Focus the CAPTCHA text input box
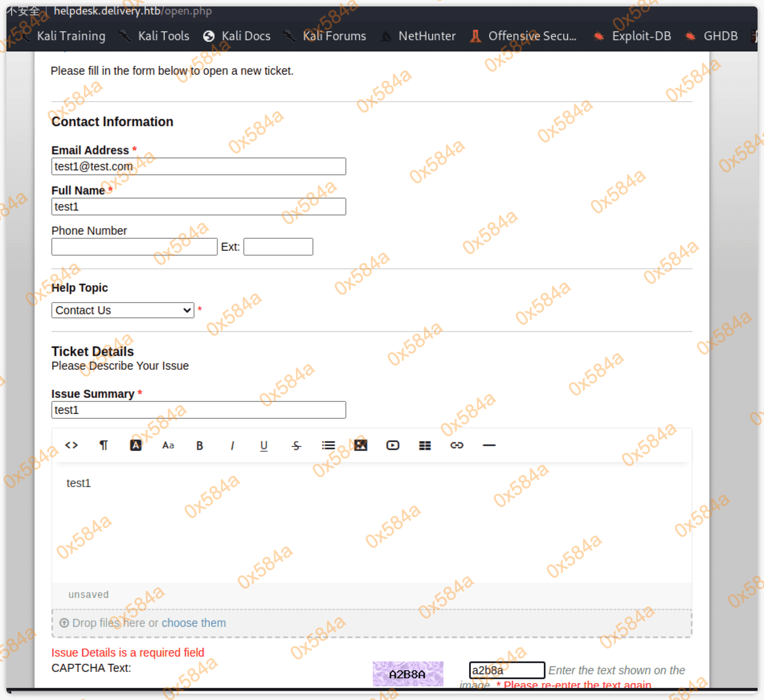764x700 pixels. point(507,670)
